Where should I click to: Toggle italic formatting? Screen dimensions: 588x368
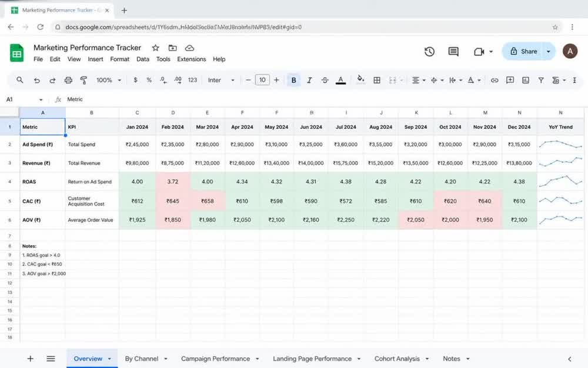pyautogui.click(x=309, y=80)
